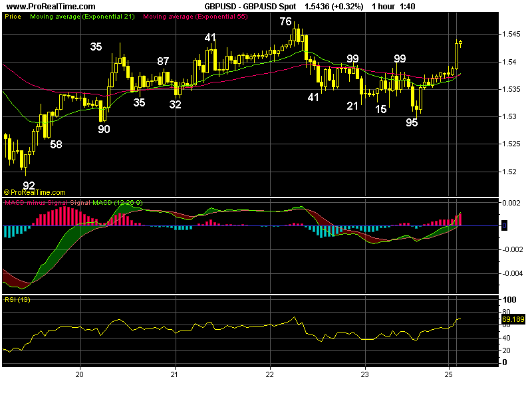Click the 95 annotation on price chart
Viewport: 532px width, 399px height.
point(412,122)
